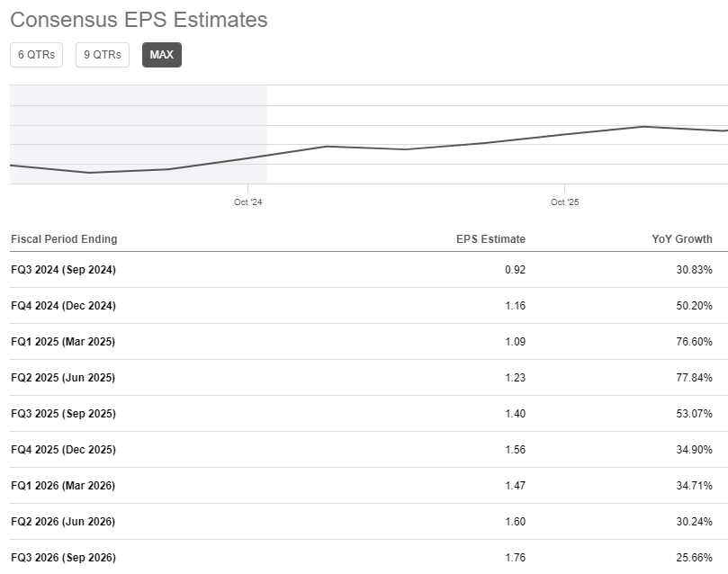Screen dimensions: 728x574
Task: Click the YoY Growth column header
Action: [682, 239]
